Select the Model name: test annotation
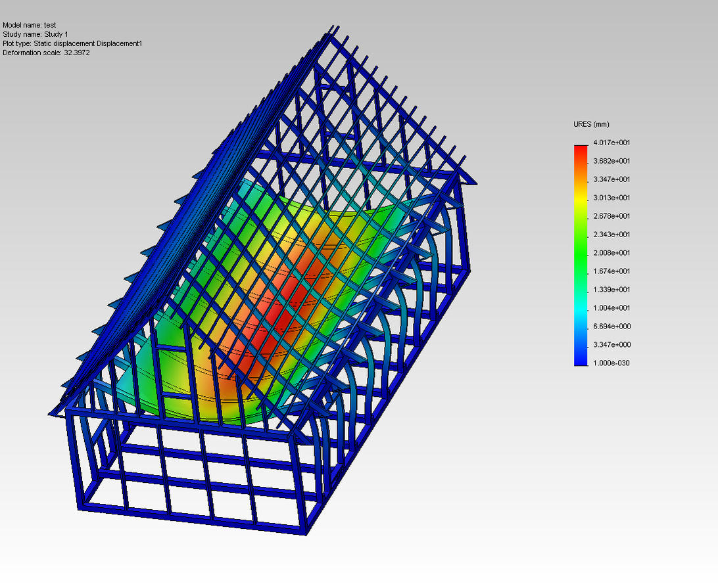The width and height of the screenshot is (718, 588). tap(30, 25)
